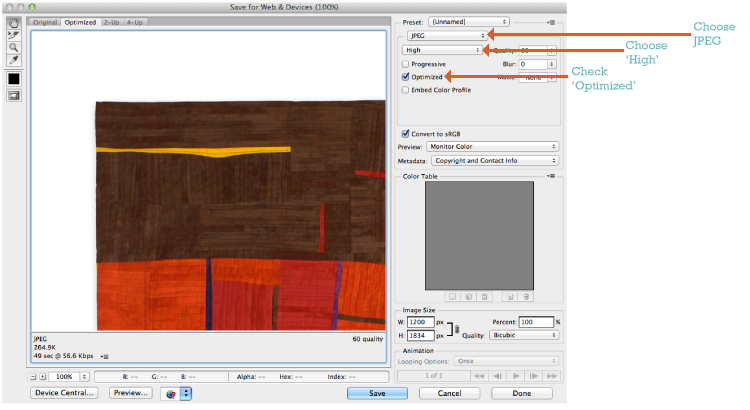
Task: Toggle slices visibility icon in toolbox
Action: [x=13, y=96]
